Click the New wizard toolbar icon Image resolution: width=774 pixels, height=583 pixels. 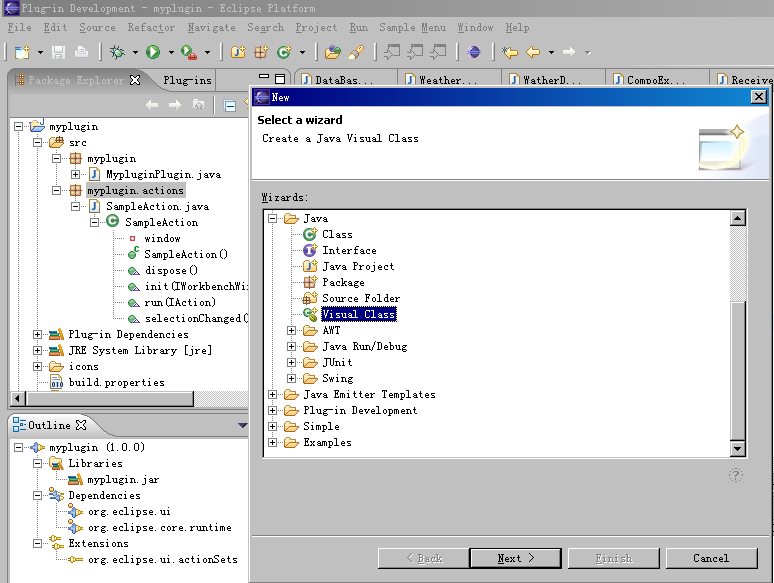click(x=22, y=52)
